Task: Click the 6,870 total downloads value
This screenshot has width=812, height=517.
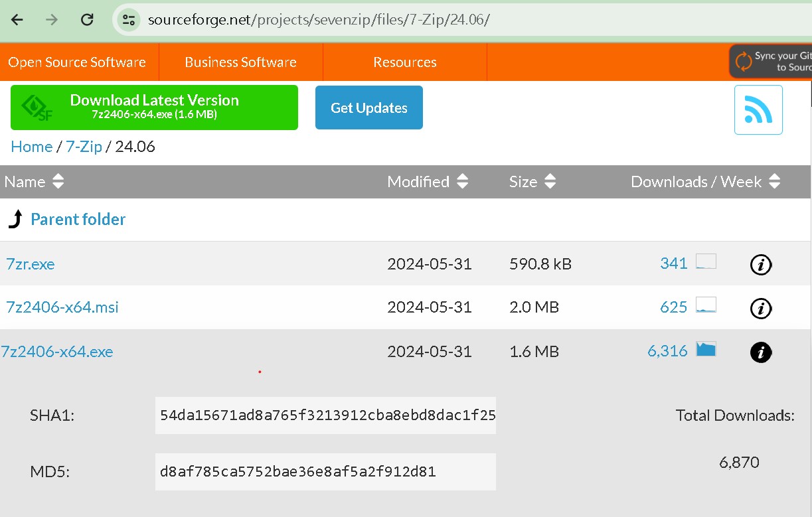Action: 739,462
